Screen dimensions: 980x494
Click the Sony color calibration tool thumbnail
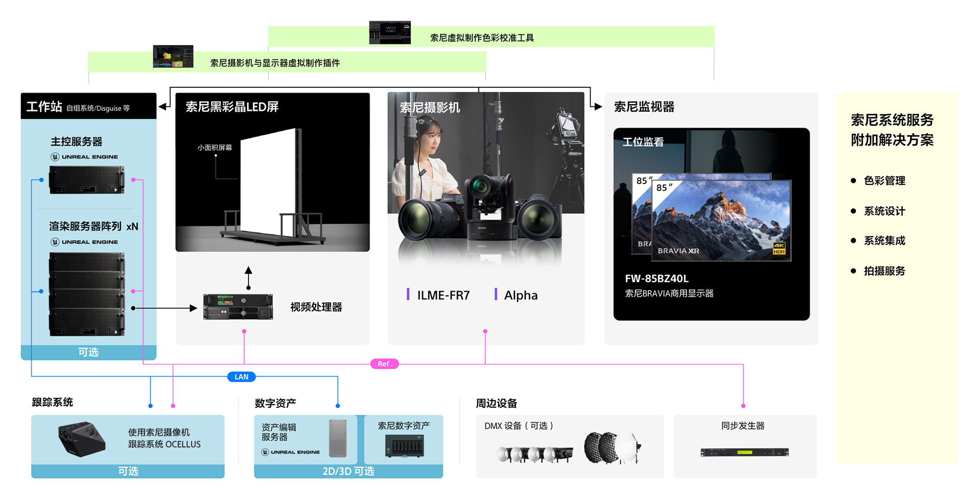pos(389,33)
